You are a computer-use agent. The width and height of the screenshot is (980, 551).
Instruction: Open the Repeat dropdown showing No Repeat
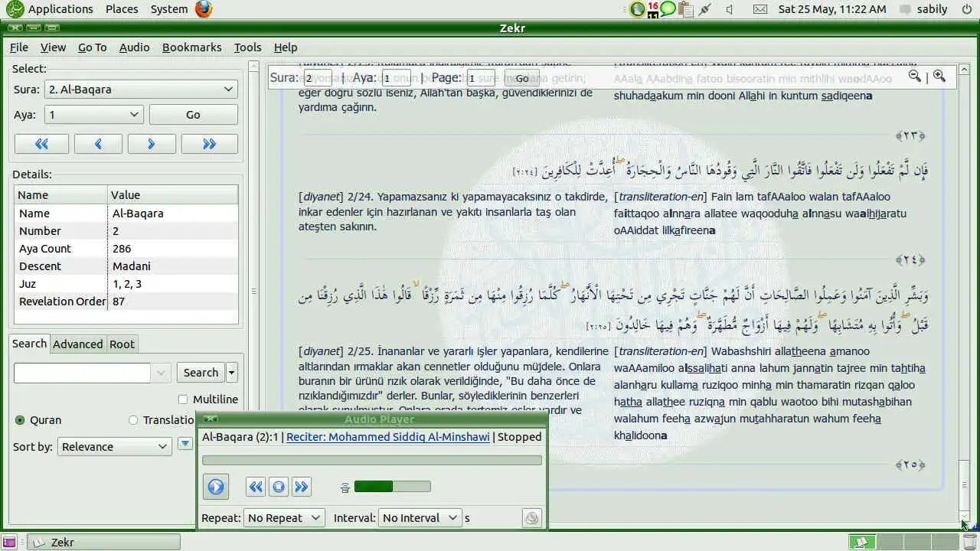pyautogui.click(x=284, y=518)
